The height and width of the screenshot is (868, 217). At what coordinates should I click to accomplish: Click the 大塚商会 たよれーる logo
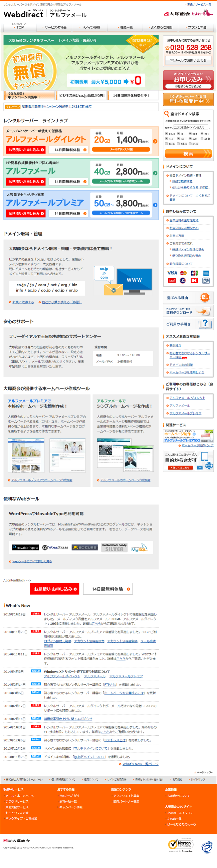pos(188,13)
